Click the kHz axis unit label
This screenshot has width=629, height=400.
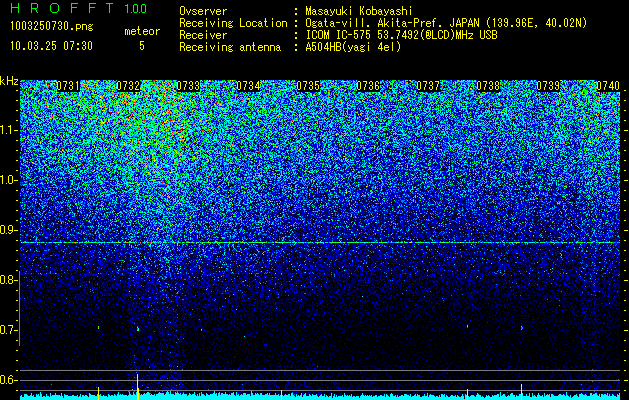[9, 81]
